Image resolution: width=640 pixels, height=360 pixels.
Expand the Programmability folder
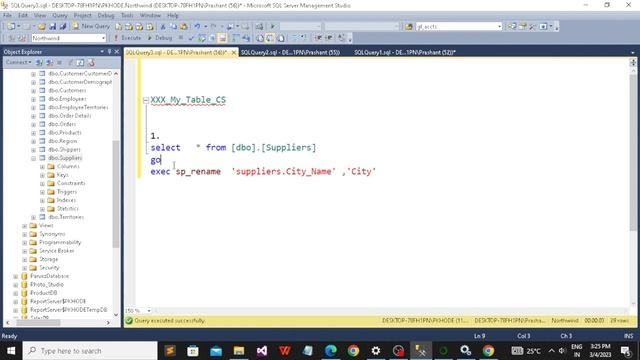[x=24, y=243]
